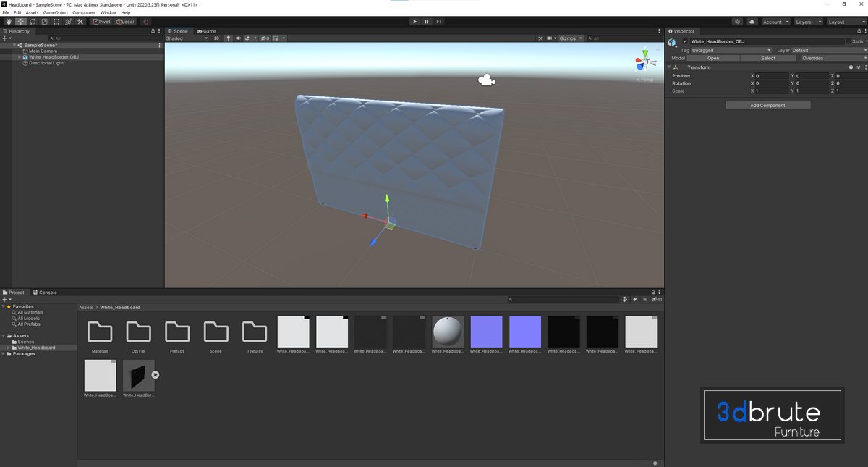The image size is (868, 467).
Task: Click the Open model button
Action: point(712,58)
